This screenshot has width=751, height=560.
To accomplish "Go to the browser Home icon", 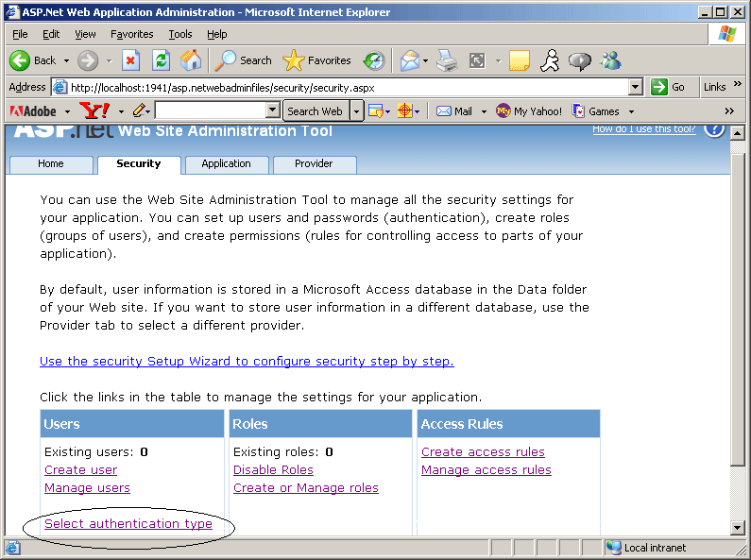I will coord(191,60).
